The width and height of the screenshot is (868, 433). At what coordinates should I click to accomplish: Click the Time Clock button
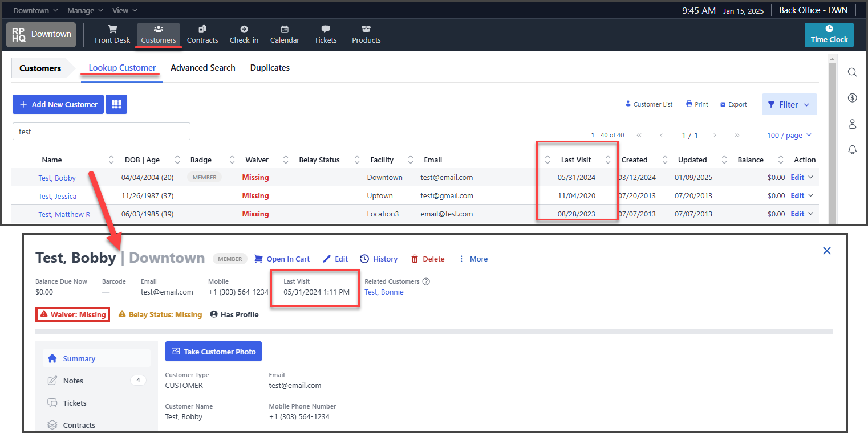click(x=829, y=35)
